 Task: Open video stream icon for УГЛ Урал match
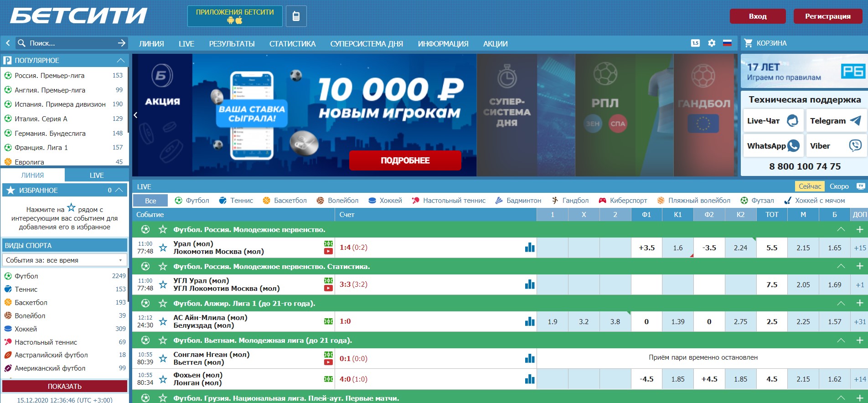pyautogui.click(x=328, y=288)
